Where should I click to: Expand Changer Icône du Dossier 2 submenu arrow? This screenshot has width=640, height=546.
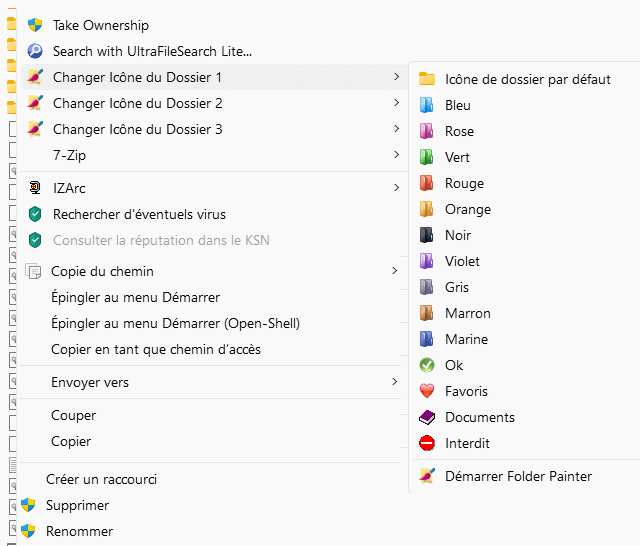tap(396, 103)
